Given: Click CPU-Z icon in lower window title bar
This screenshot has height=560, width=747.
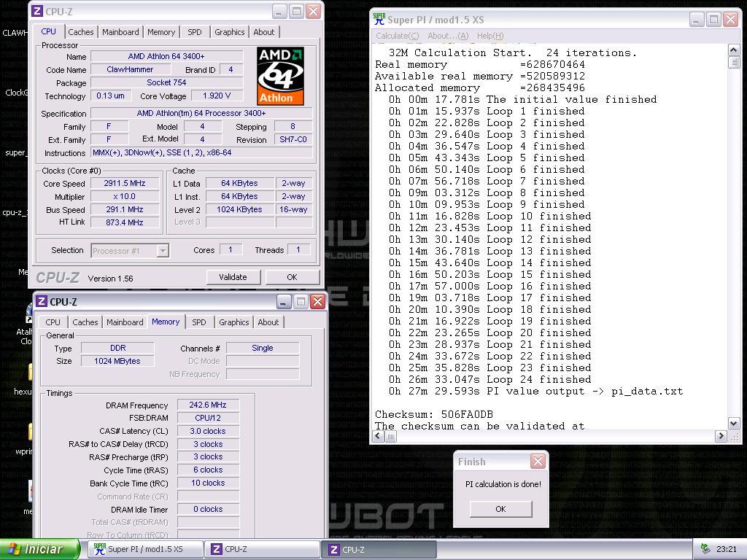Looking at the screenshot, I should 42,301.
